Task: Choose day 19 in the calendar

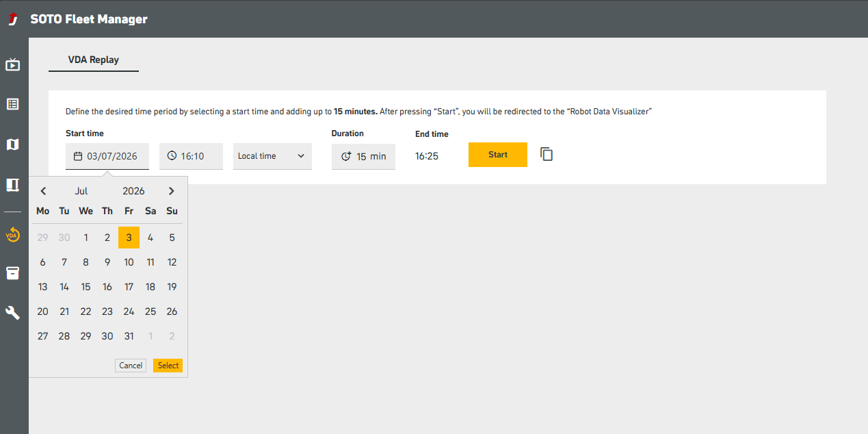Action: [x=172, y=287]
